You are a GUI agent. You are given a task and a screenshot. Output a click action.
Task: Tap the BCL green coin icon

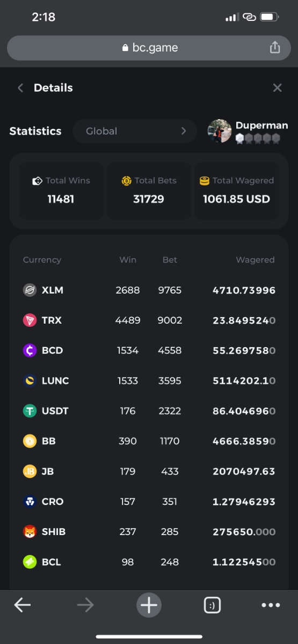pyautogui.click(x=30, y=562)
